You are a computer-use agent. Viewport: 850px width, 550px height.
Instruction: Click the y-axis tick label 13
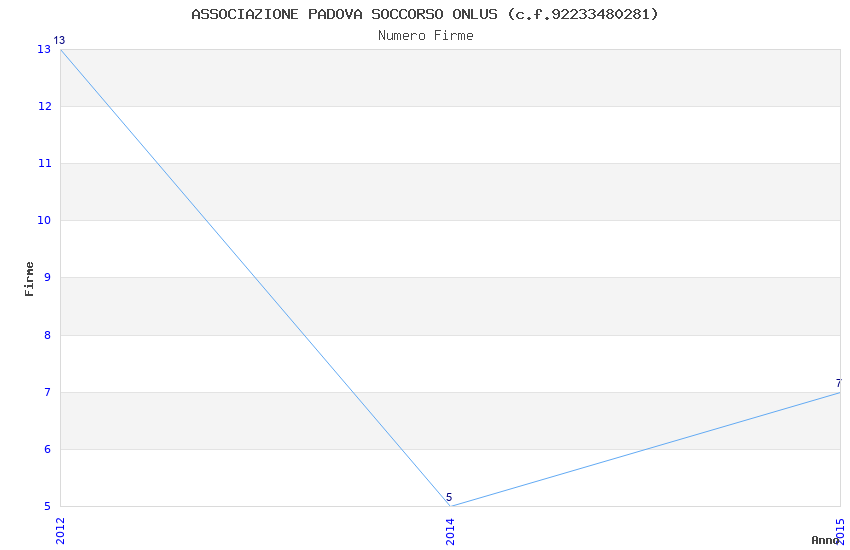(44, 49)
